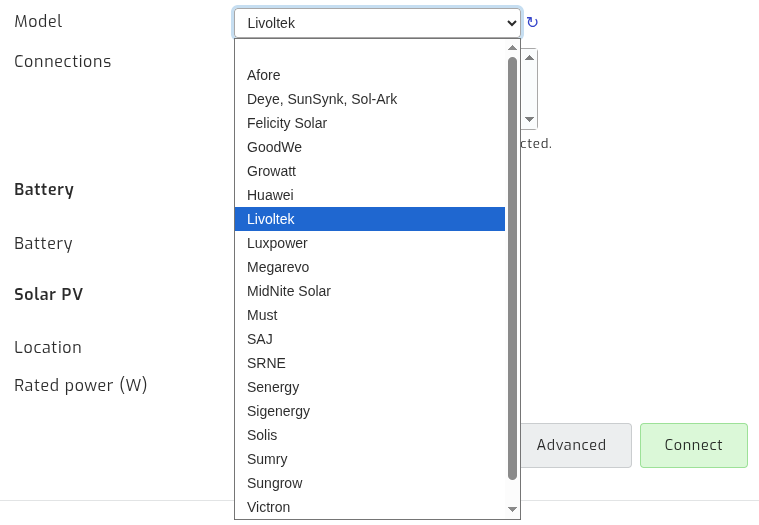Select the blank entry above Afore
This screenshot has width=759, height=525.
click(369, 51)
